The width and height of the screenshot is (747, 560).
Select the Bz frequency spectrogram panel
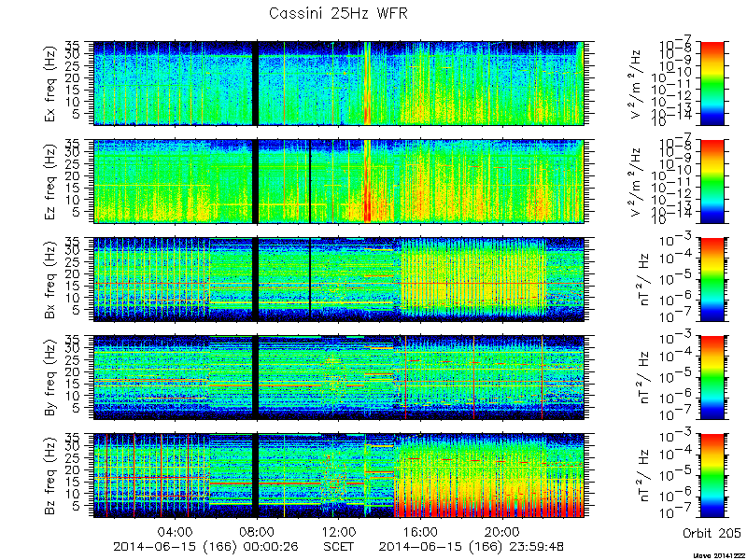(x=339, y=476)
